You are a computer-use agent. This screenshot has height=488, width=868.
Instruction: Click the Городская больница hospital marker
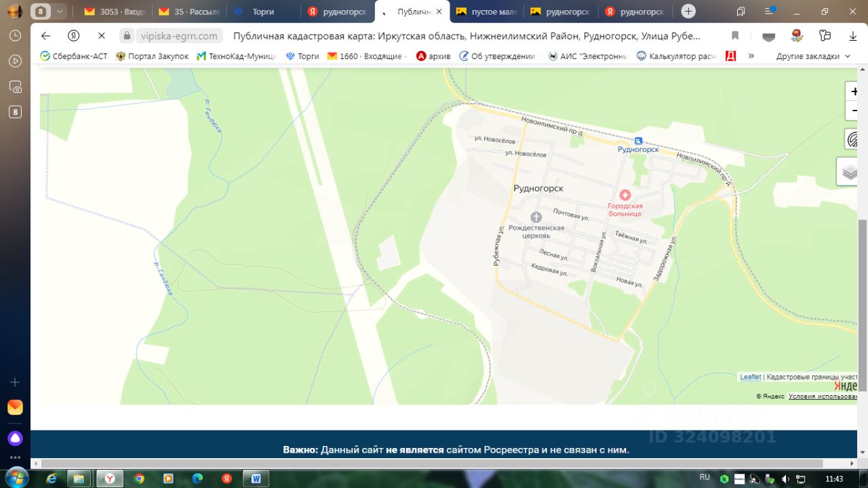tap(625, 195)
